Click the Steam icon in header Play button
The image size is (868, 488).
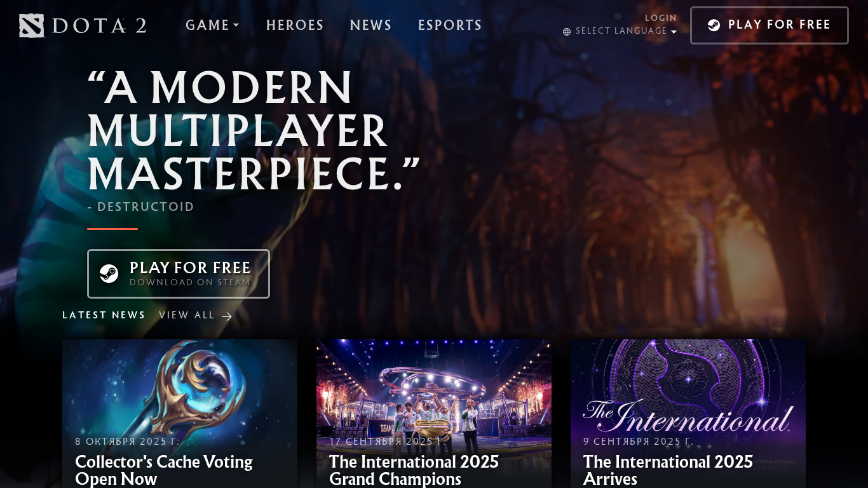tap(714, 25)
